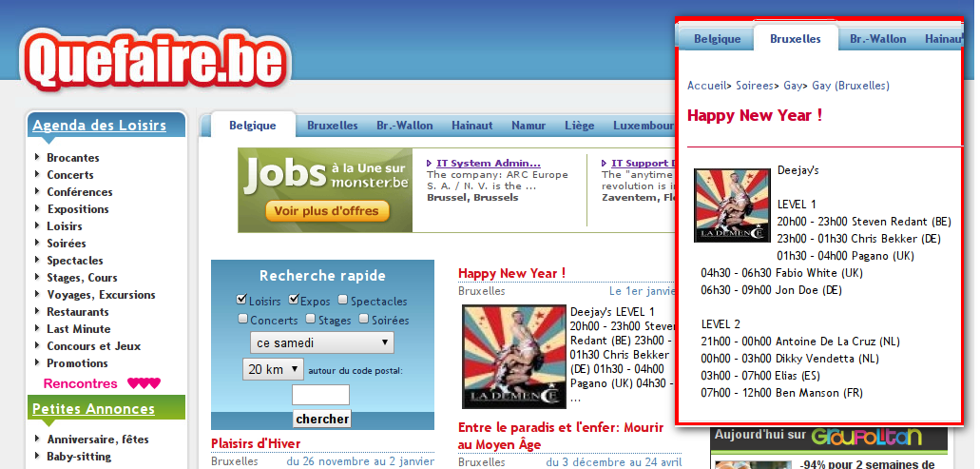The height and width of the screenshot is (469, 980).
Task: Open Anniversaire, fêtes under Petites Annonces
Action: (98, 439)
